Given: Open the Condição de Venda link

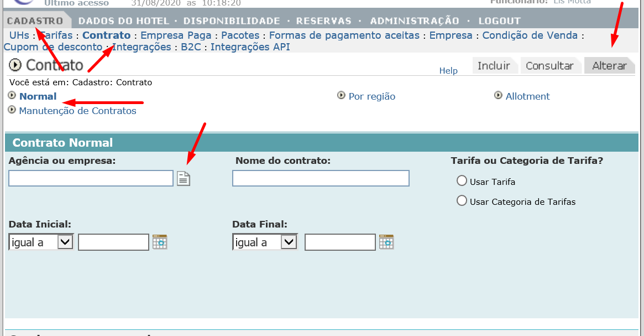Looking at the screenshot, I should pos(530,35).
